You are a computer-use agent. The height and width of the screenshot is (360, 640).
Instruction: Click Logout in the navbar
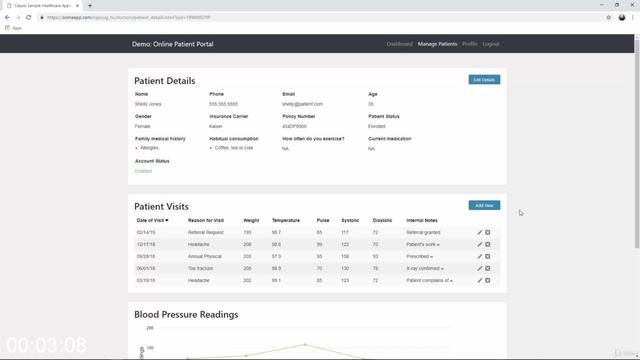tap(491, 44)
